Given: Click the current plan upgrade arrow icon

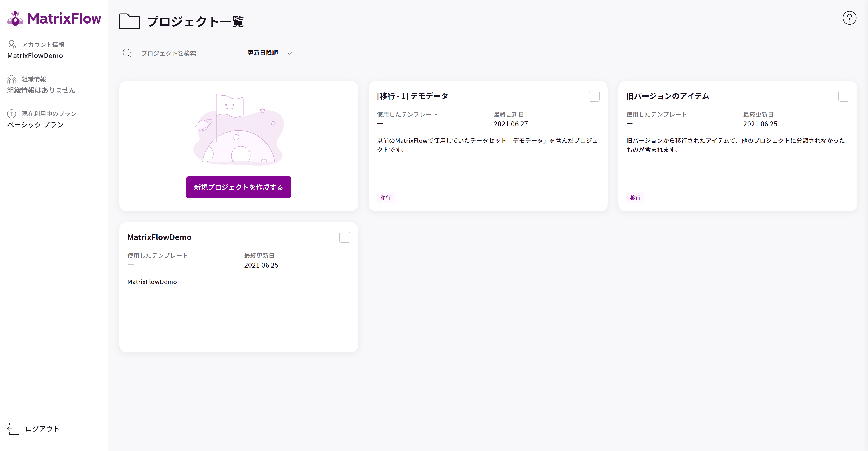Looking at the screenshot, I should (12, 114).
